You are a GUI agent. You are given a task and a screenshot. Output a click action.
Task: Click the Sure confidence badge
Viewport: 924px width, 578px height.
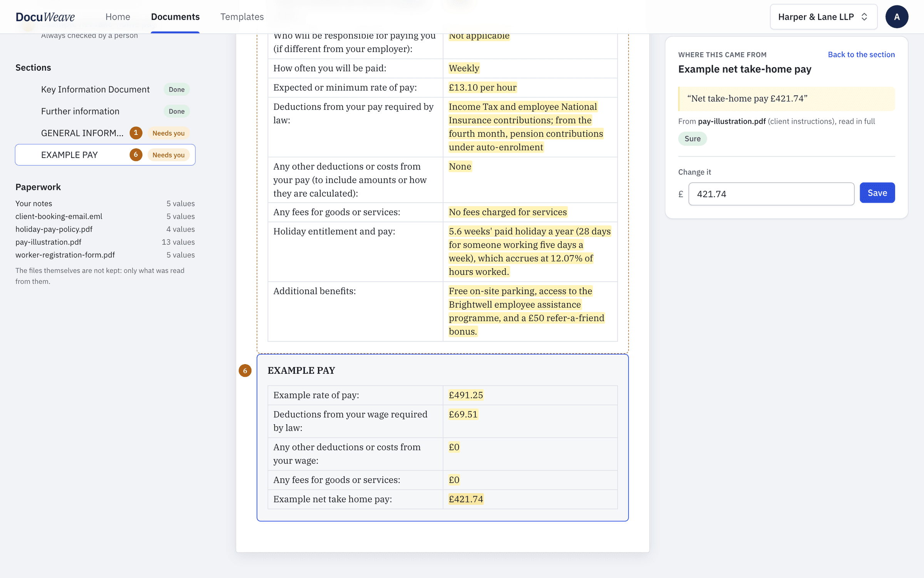(692, 139)
